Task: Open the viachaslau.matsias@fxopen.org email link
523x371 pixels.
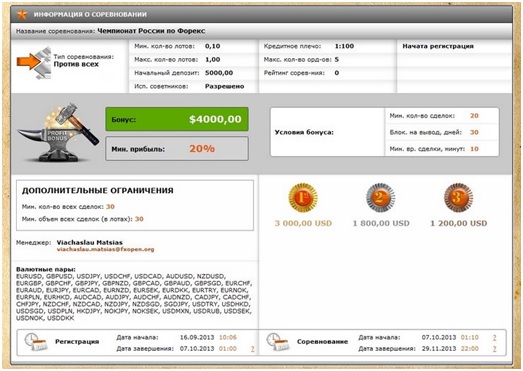Action: click(x=105, y=249)
